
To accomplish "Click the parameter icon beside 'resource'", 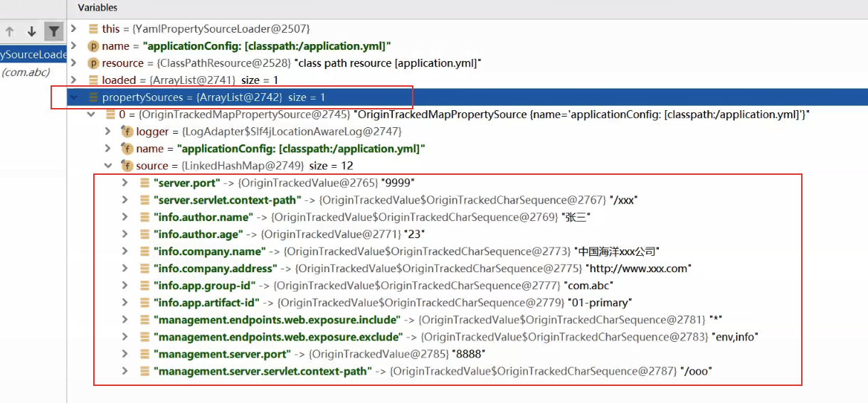I will point(92,63).
